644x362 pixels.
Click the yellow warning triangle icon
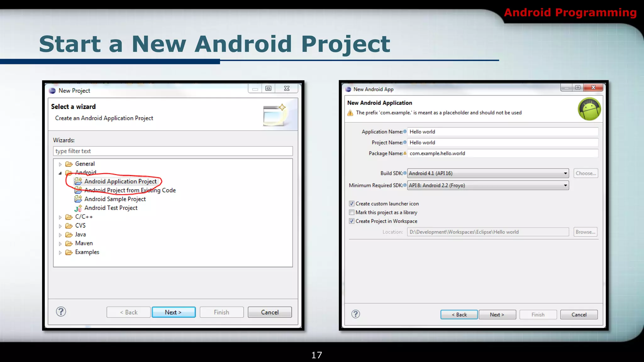pos(350,113)
